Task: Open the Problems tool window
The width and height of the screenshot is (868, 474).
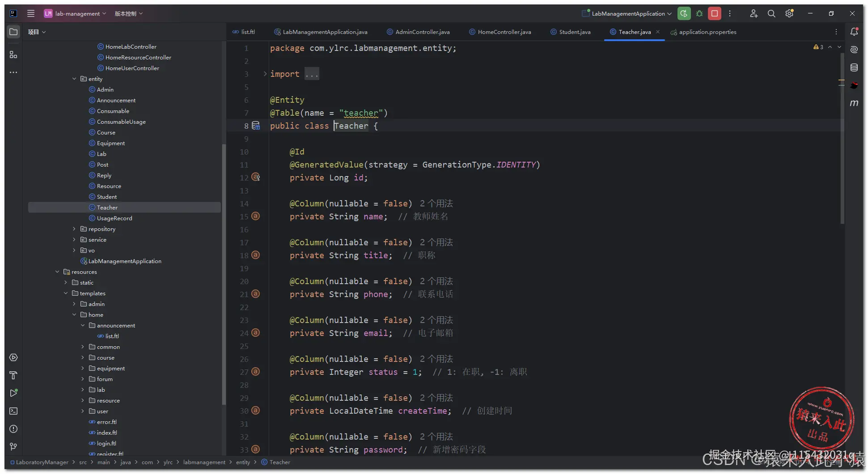Action: (x=13, y=429)
